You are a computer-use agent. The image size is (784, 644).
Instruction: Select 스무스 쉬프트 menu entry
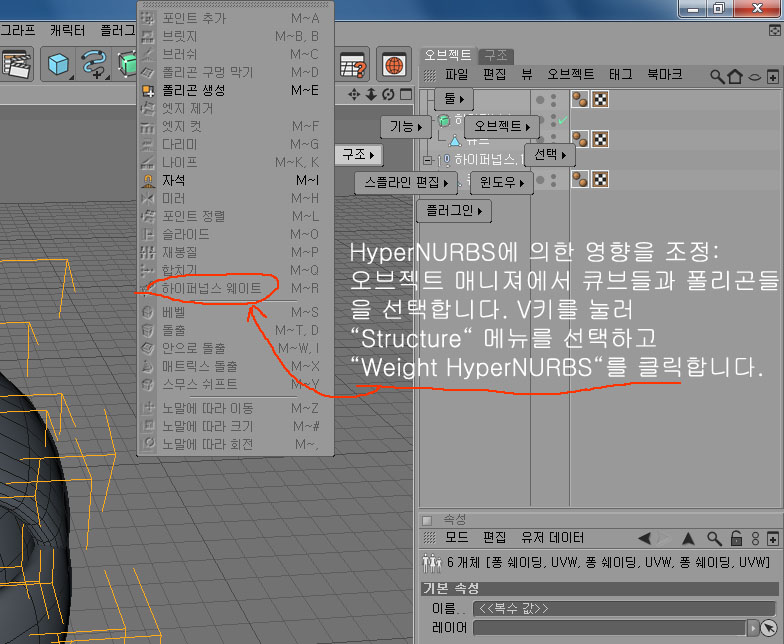tap(235, 384)
